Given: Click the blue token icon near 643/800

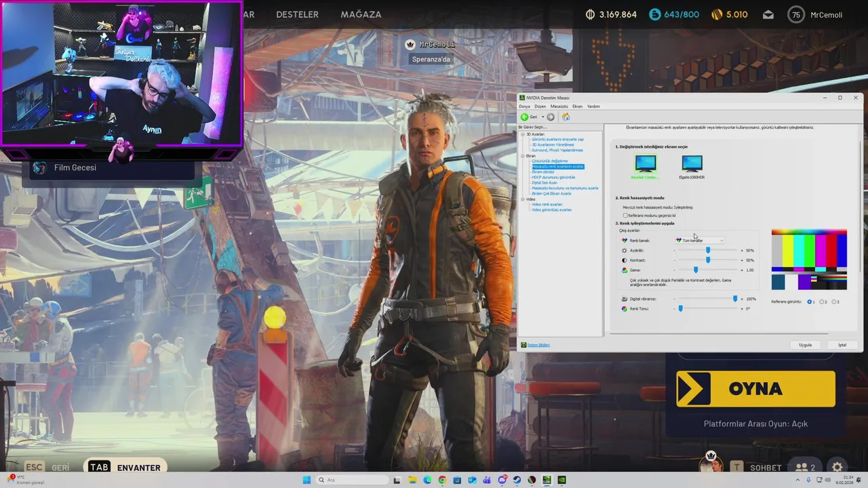Looking at the screenshot, I should point(654,14).
